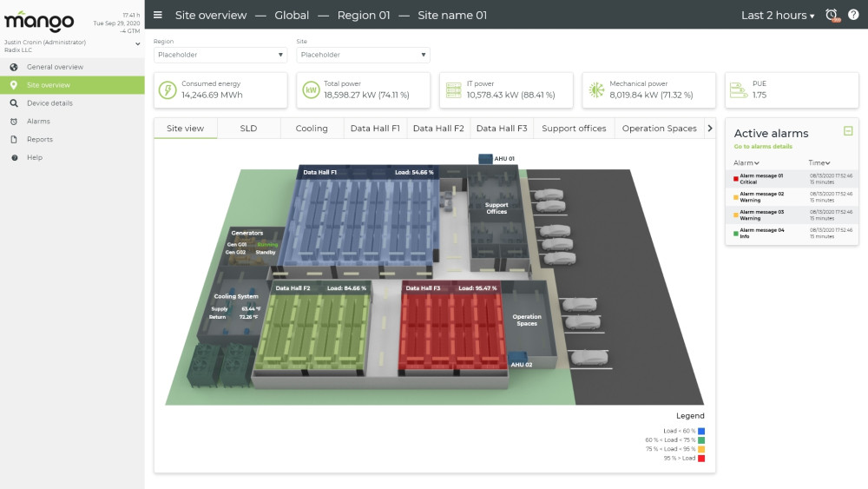Expand the user account chevron
This screenshot has width=868, height=489.
click(138, 43)
